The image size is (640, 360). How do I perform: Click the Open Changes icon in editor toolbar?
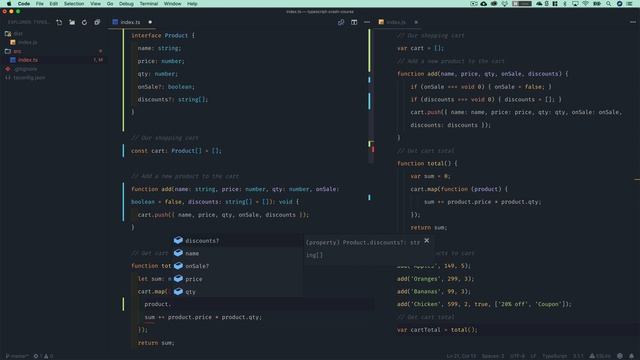(x=341, y=22)
